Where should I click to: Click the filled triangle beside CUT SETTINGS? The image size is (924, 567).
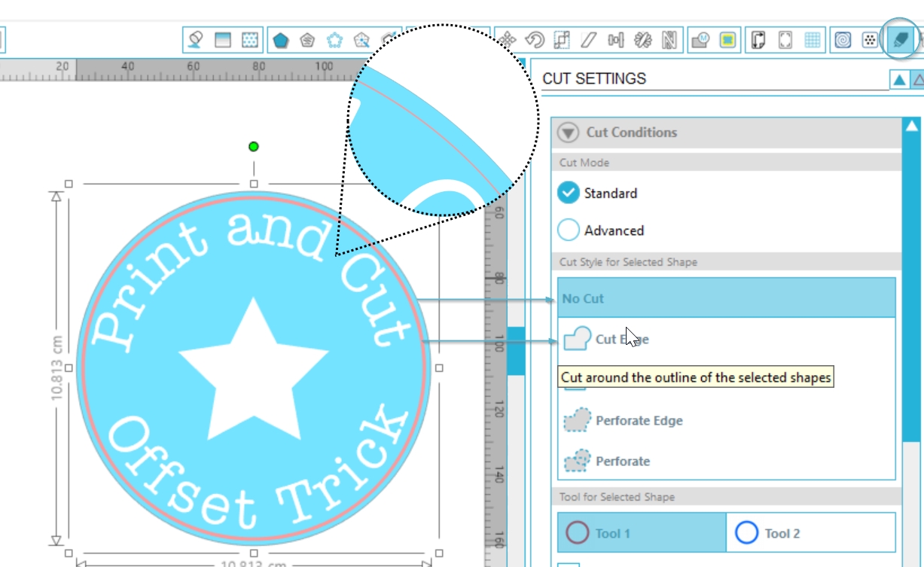(899, 80)
